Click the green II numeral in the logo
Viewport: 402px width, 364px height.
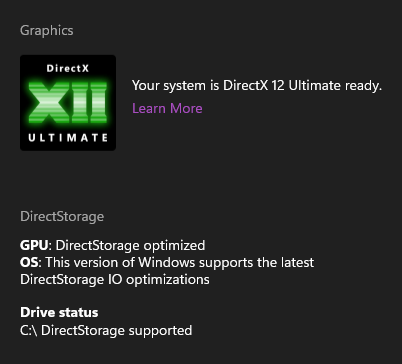(89, 103)
